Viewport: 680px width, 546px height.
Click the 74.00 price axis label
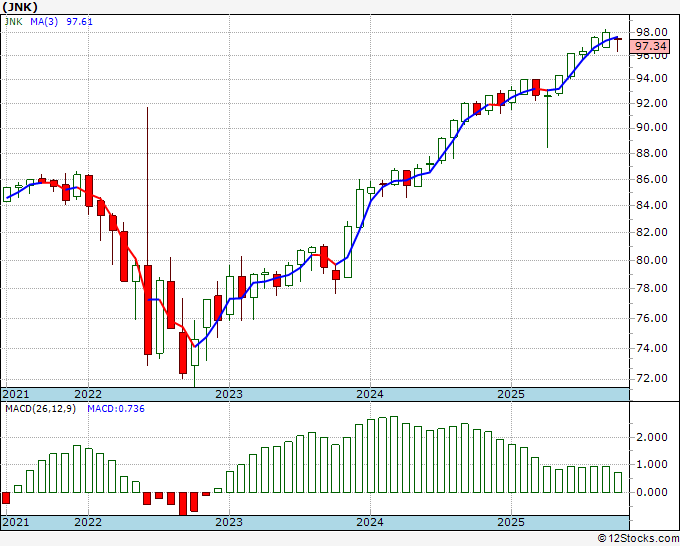tap(651, 348)
